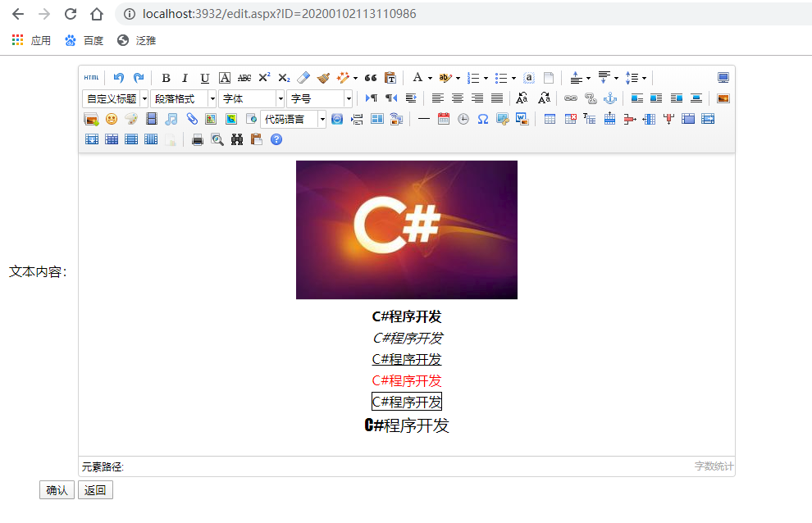Image resolution: width=812 pixels, height=523 pixels.
Task: Open the line spacing dropdown arrow
Action: point(644,78)
